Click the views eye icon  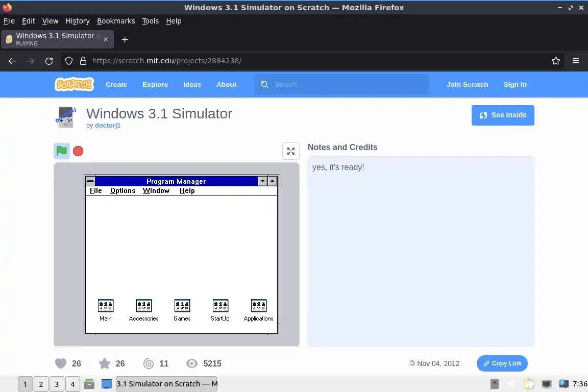[x=191, y=363]
